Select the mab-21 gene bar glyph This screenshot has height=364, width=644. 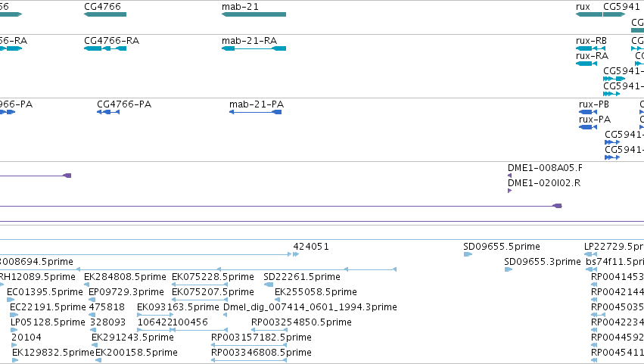[254, 14]
